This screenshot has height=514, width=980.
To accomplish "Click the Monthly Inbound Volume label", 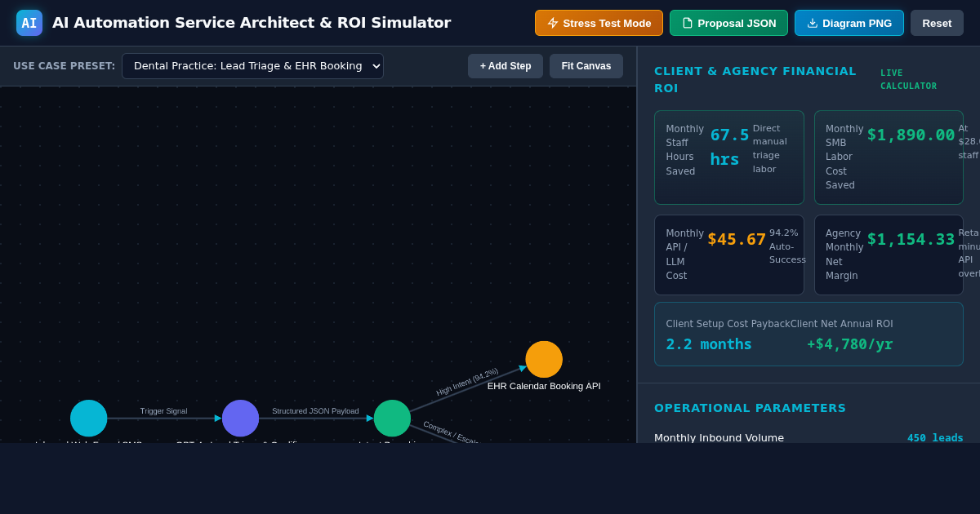I will tap(719, 438).
